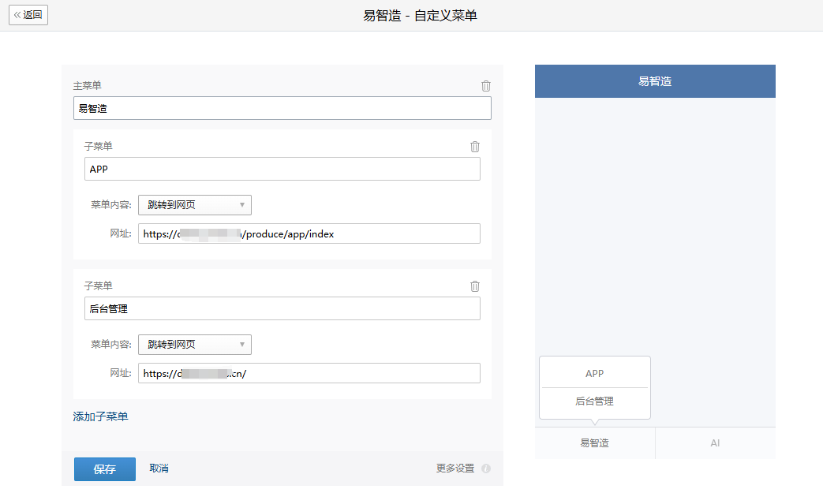Focus the main menu name field 易智造
823x504 pixels.
click(282, 108)
